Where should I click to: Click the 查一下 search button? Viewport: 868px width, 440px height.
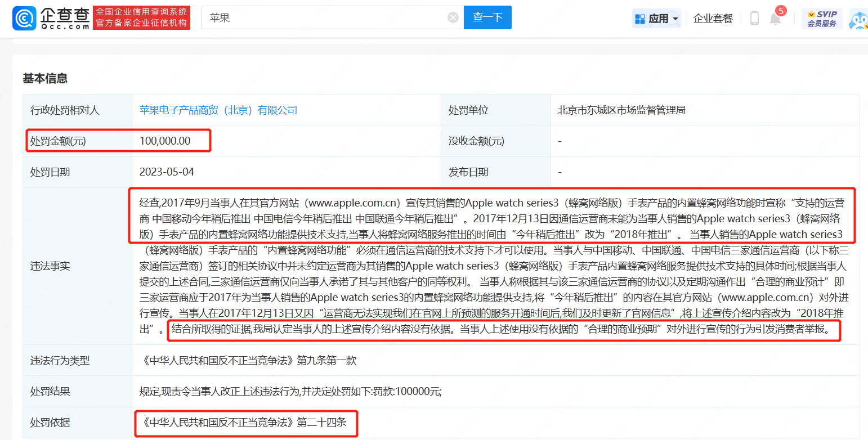[487, 17]
